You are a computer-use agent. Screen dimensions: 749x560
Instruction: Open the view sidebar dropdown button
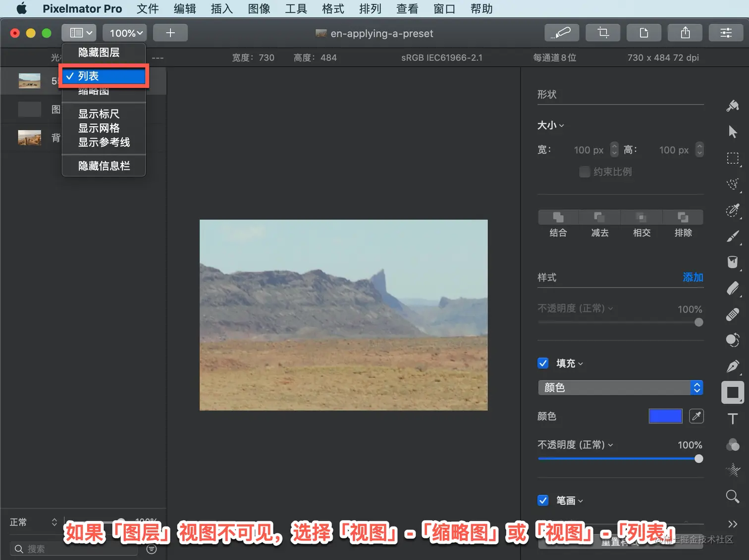click(x=80, y=33)
